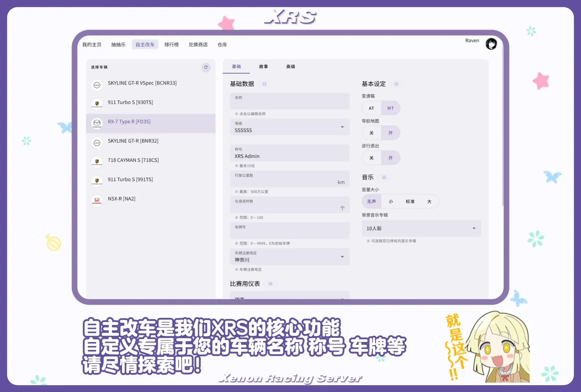The height and width of the screenshot is (392, 581).
Task: Turn off the 导航地图 navigation map
Action: pos(371,133)
